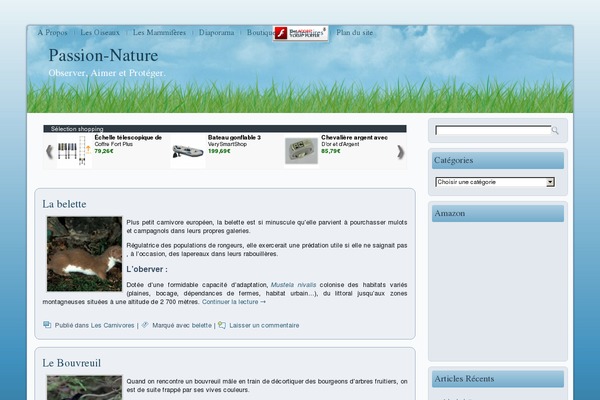
Task: Click the Chevalière argent avec product title
Action: pyautogui.click(x=354, y=137)
